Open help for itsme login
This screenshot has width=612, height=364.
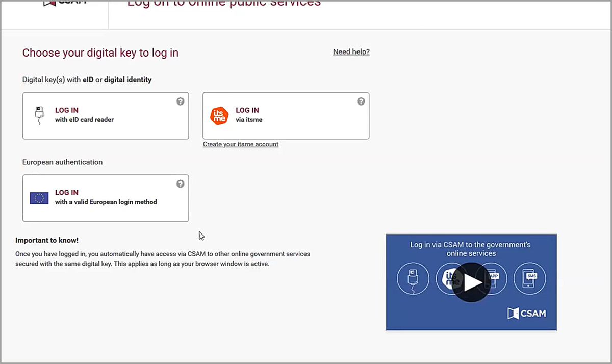pos(361,101)
